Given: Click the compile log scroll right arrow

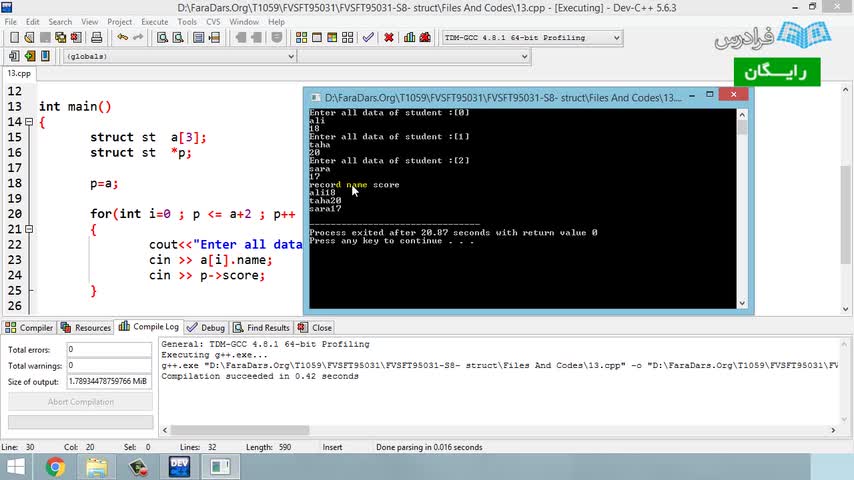Looking at the screenshot, I should [833, 430].
